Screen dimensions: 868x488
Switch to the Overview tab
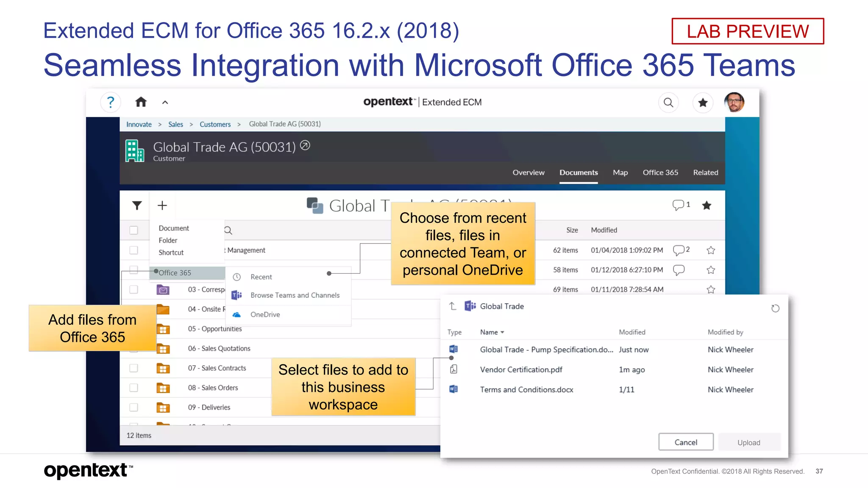[x=528, y=172]
